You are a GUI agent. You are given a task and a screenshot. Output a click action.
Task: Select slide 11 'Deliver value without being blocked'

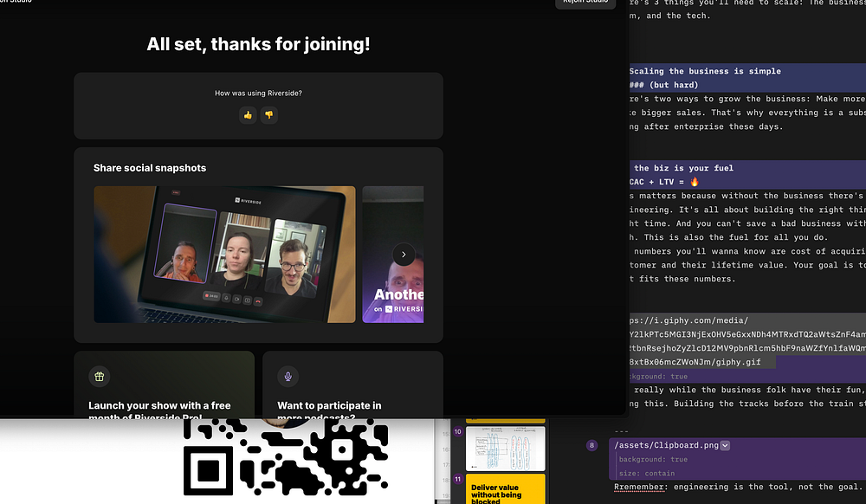[506, 489]
